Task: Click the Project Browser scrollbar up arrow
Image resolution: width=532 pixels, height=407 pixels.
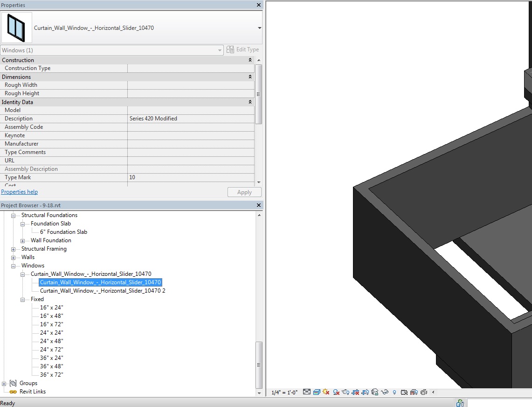Action: coord(259,215)
